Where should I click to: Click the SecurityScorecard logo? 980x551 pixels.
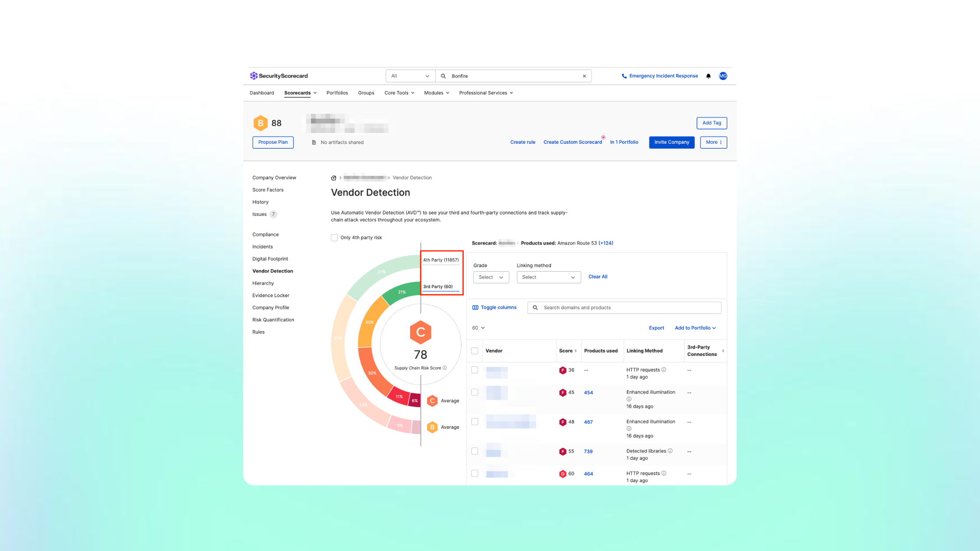(x=279, y=76)
